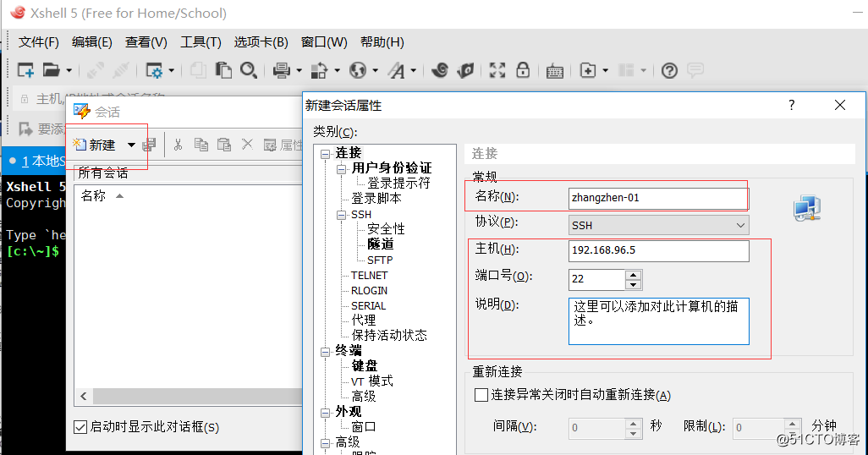Select 键盘 in the category tree

click(365, 366)
